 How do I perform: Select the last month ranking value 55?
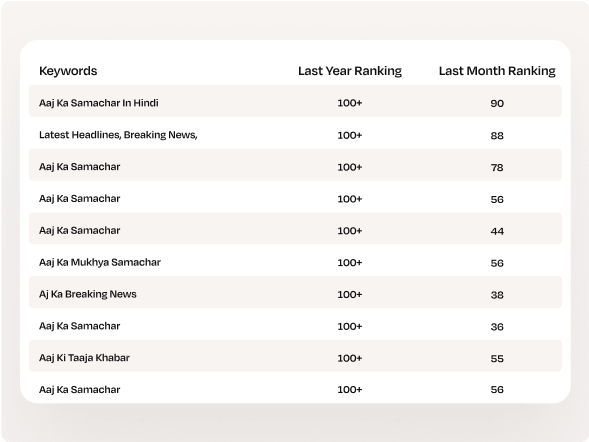pos(497,359)
